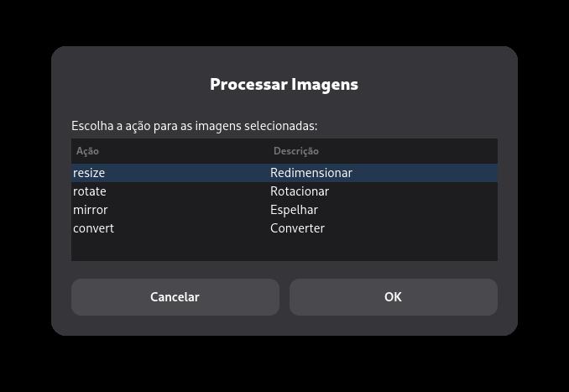Click blank space right of Converter

pos(411,228)
